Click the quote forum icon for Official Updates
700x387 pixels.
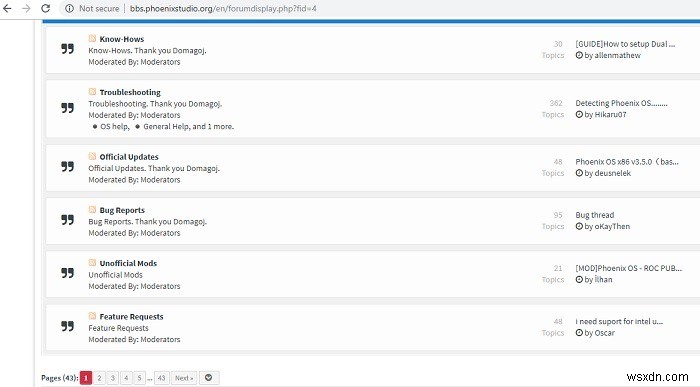click(x=67, y=166)
